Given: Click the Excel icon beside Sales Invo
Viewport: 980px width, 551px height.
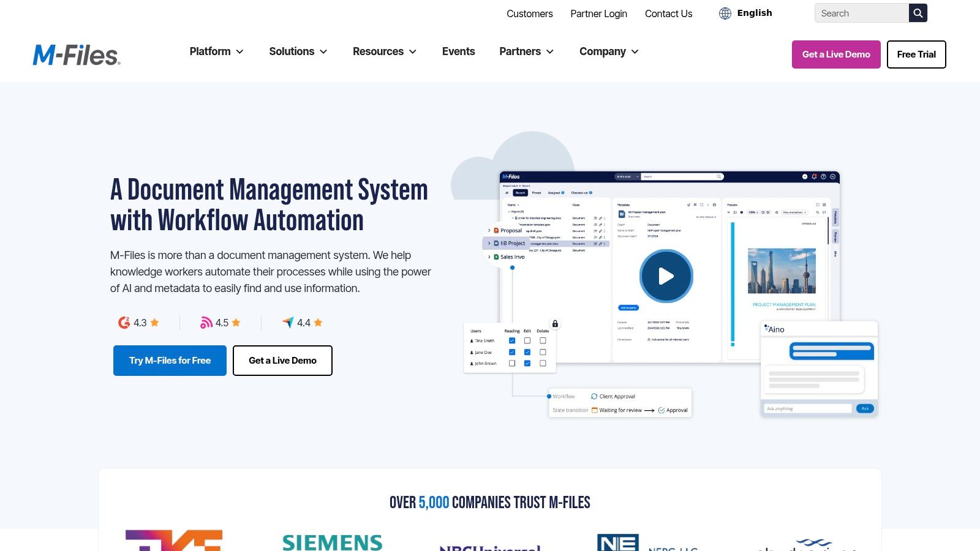Looking at the screenshot, I should click(x=496, y=257).
